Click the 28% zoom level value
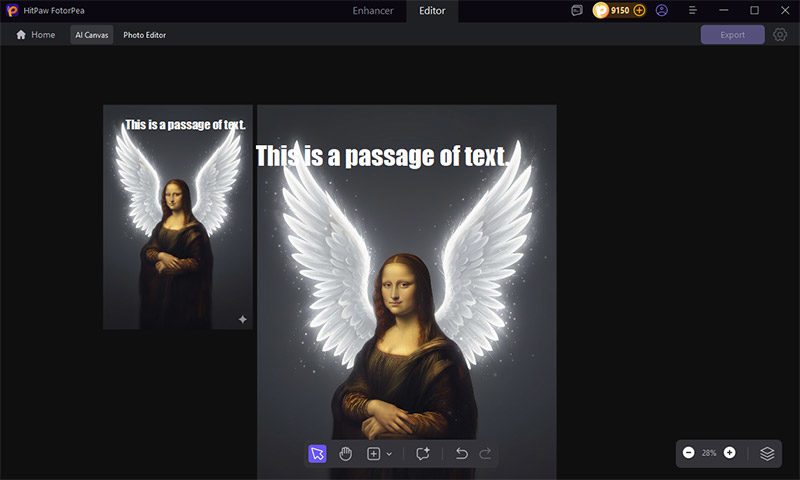 709,453
